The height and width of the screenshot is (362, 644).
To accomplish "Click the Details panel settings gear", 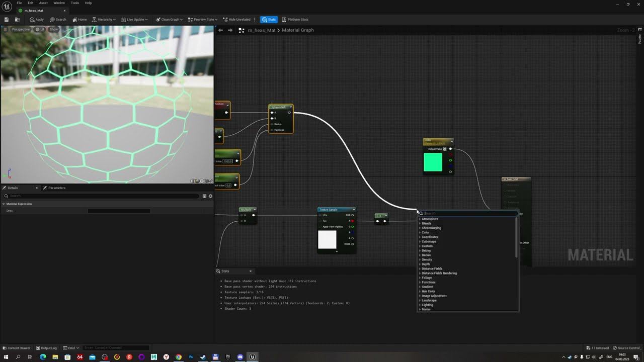I will point(210,196).
